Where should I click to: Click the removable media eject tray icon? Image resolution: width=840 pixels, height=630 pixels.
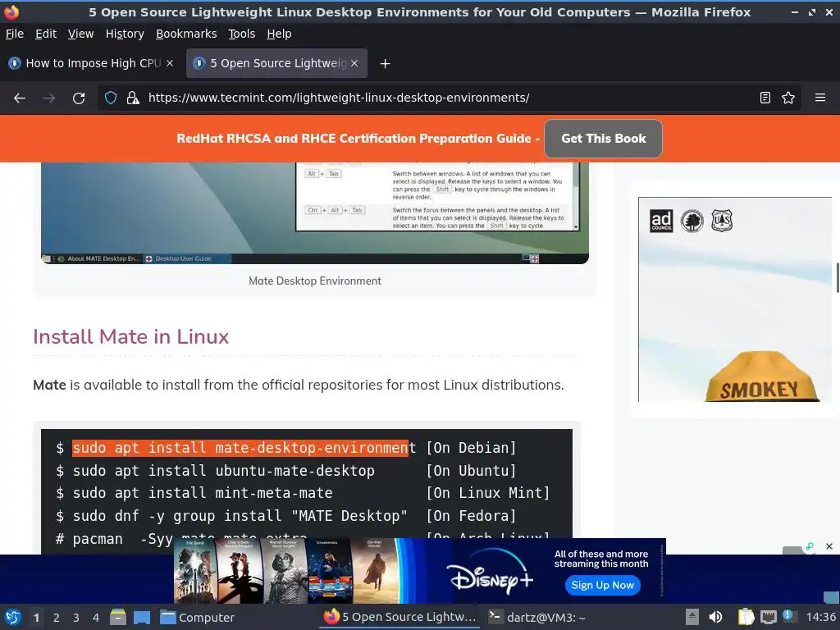click(x=692, y=617)
